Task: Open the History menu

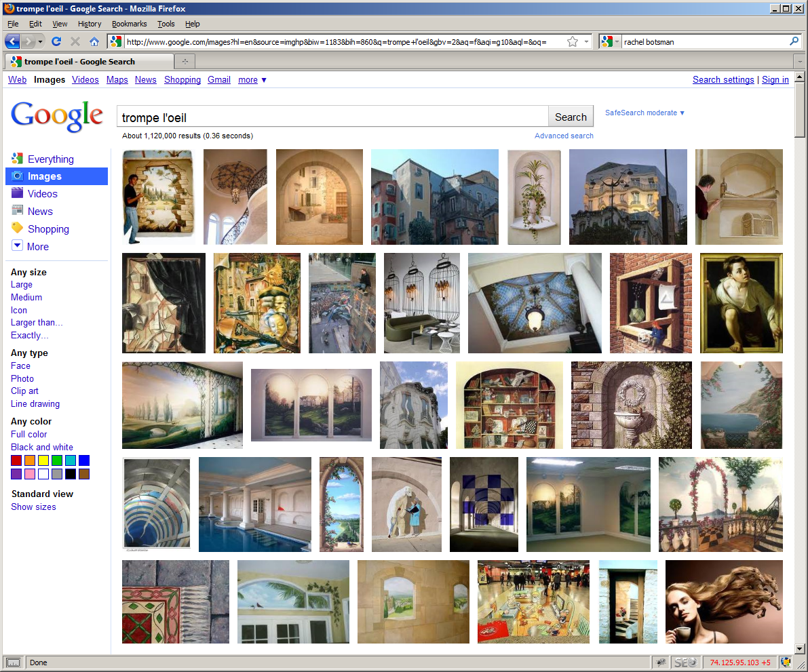Action: click(x=90, y=24)
